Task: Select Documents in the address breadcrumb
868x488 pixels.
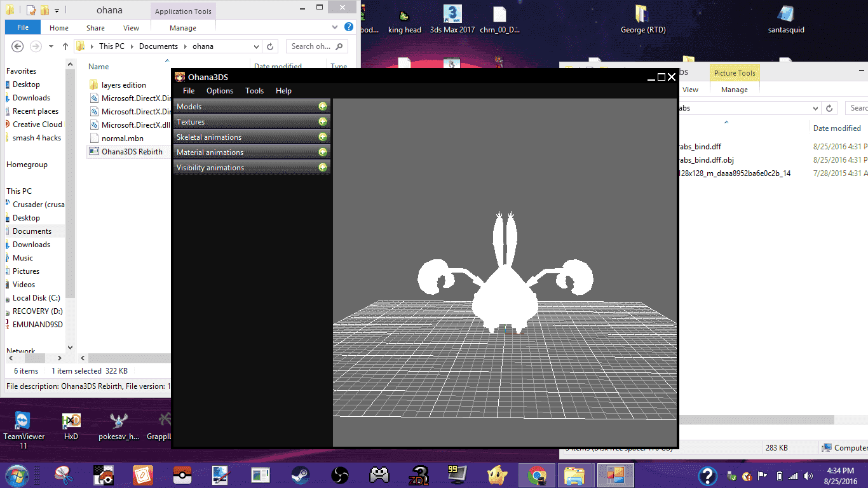Action: pyautogui.click(x=158, y=46)
